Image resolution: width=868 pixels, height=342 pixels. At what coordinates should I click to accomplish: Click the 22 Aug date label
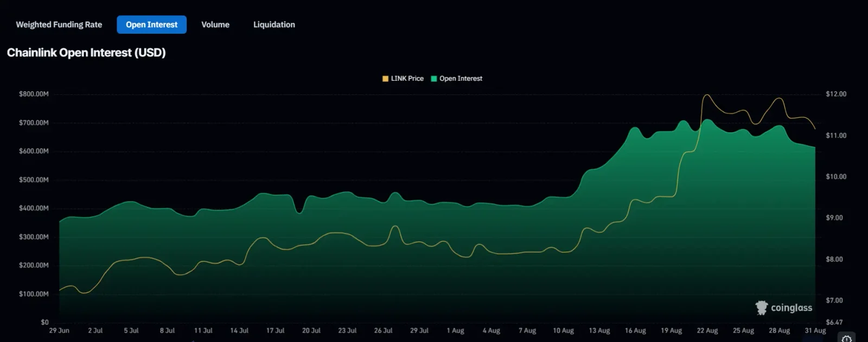coord(707,331)
